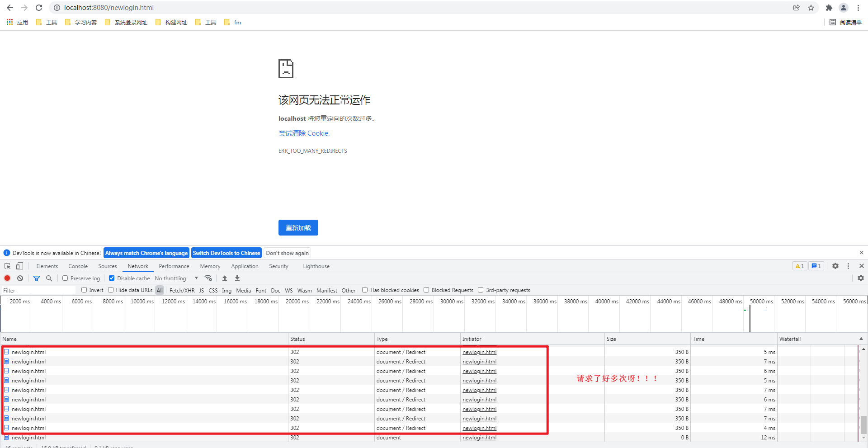Open DevTools settings gear icon
Screen dimensions: 868x448
click(x=835, y=266)
